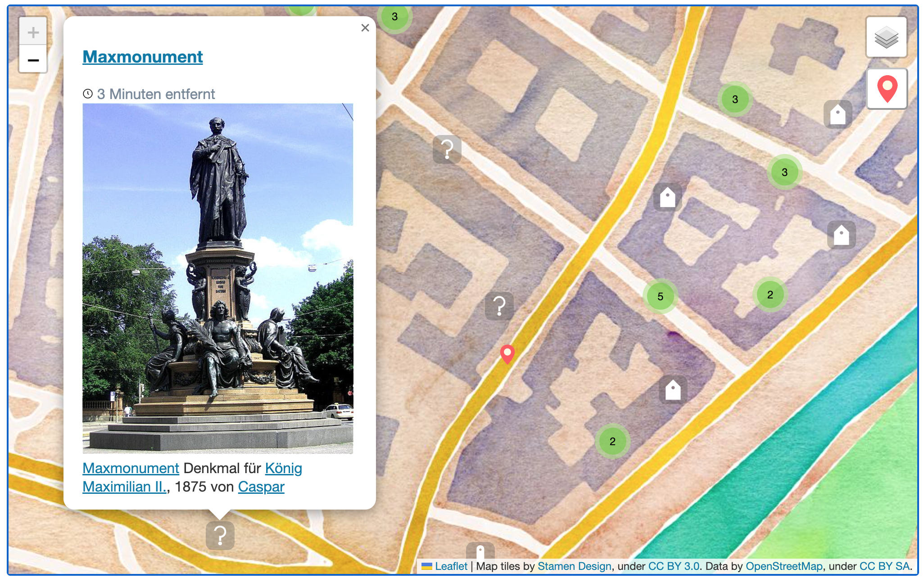Open the OpenStreetMap attribution link
Image resolution: width=924 pixels, height=578 pixels.
[784, 566]
